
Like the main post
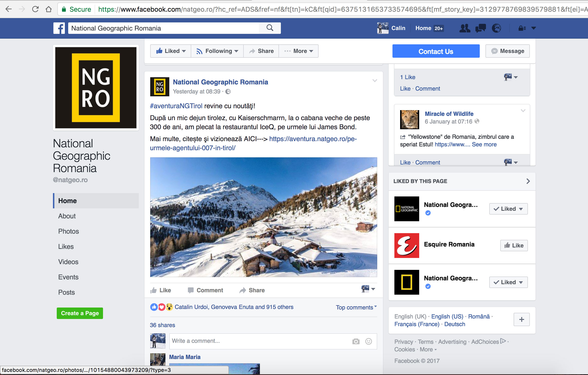coord(161,290)
